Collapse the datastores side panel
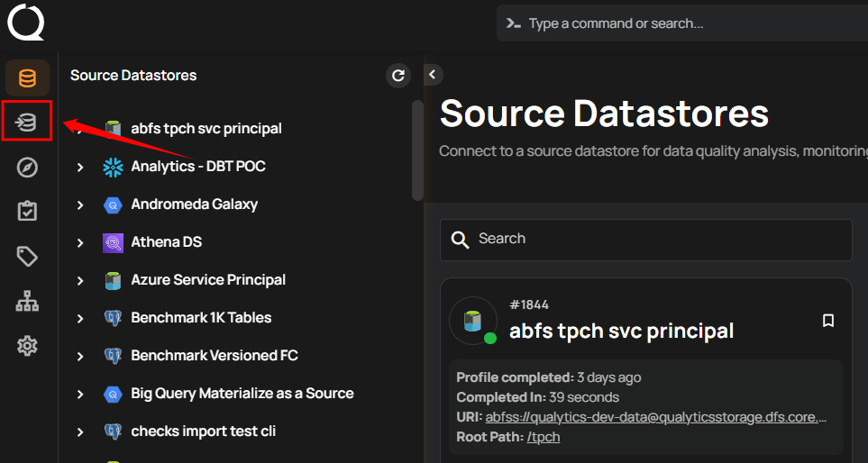Viewport: 868px width, 463px height. 433,74
